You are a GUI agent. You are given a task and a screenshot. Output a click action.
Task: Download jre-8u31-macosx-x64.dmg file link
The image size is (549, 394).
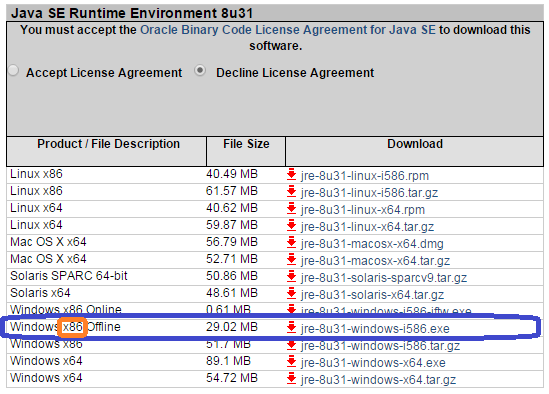(372, 244)
